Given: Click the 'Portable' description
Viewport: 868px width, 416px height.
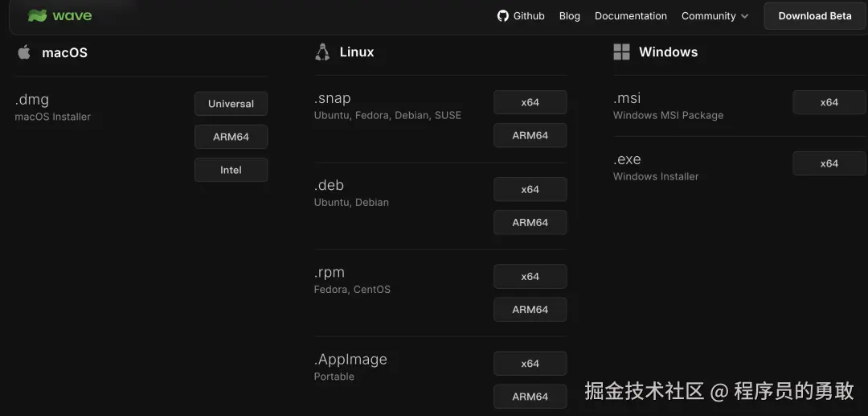Looking at the screenshot, I should point(334,376).
